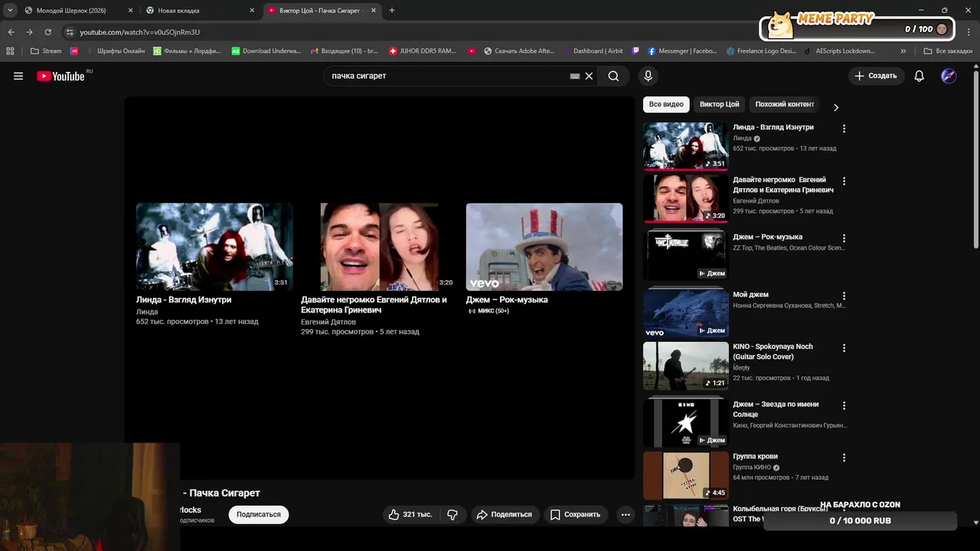Open the on-screen keyboard icon in search
This screenshot has height=551, width=980.
coord(575,76)
